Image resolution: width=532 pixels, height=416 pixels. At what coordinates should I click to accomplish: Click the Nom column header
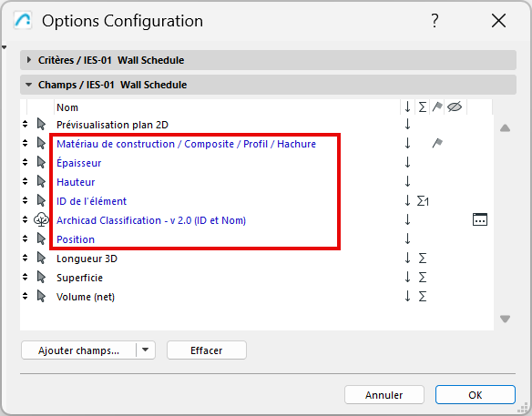point(67,107)
